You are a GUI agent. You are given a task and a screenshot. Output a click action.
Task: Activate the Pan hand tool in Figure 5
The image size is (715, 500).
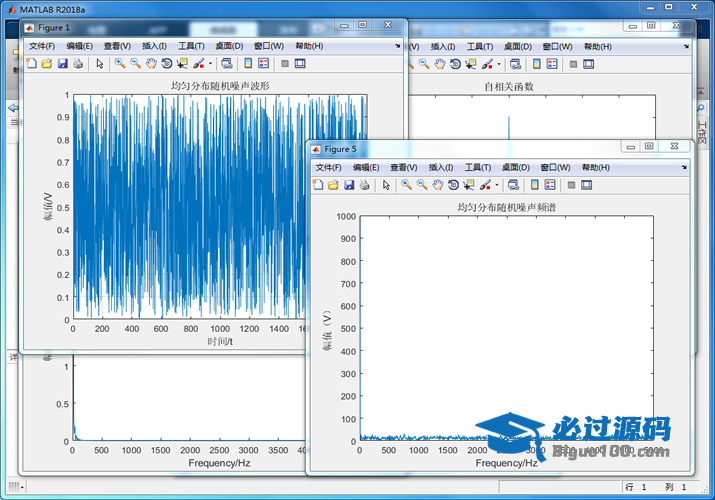coord(438,185)
